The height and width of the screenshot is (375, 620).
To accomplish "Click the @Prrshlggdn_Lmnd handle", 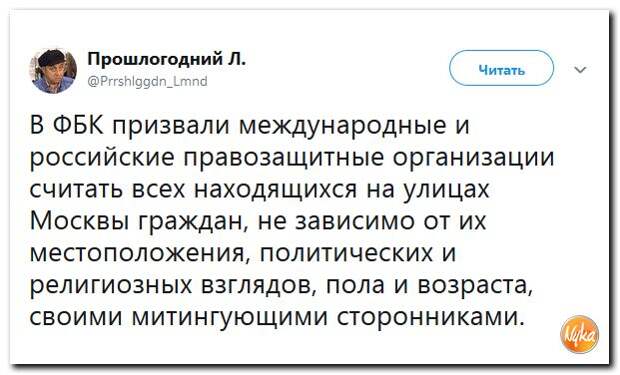I will (x=147, y=81).
